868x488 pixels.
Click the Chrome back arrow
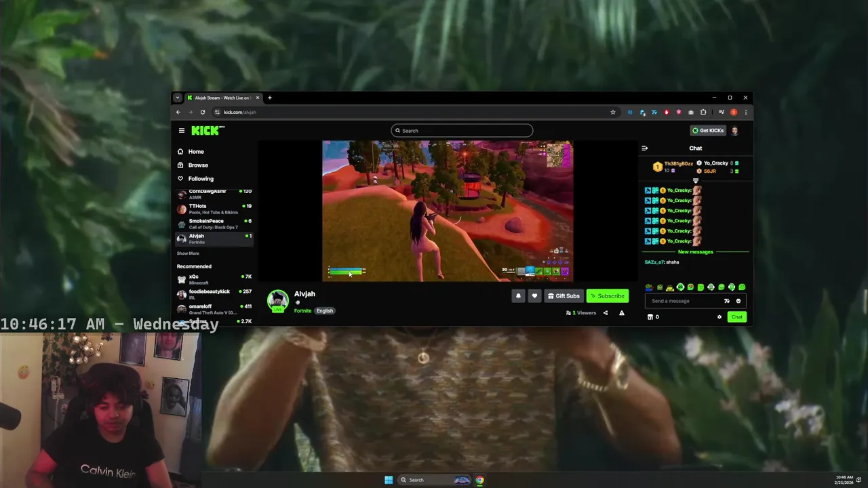[x=178, y=113]
